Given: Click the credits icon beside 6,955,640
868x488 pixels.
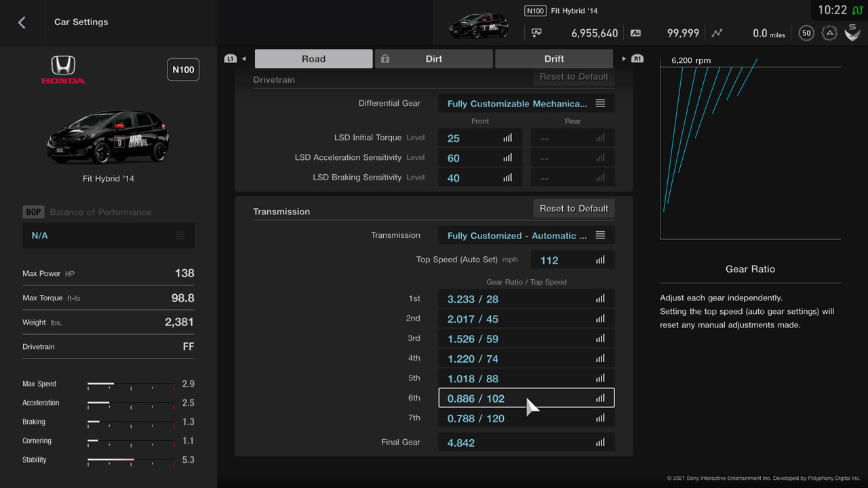Looking at the screenshot, I should pos(537,33).
